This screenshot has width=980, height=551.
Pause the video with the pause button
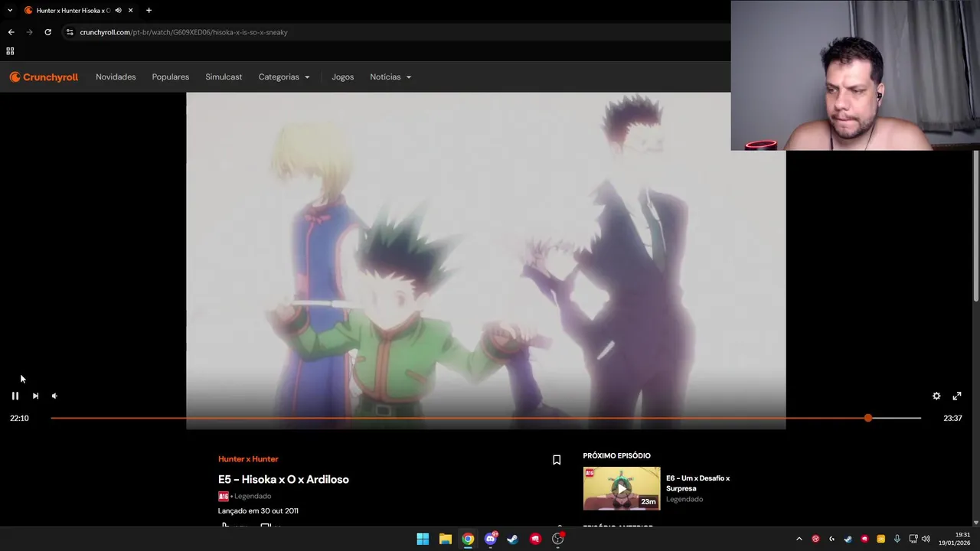tap(15, 396)
